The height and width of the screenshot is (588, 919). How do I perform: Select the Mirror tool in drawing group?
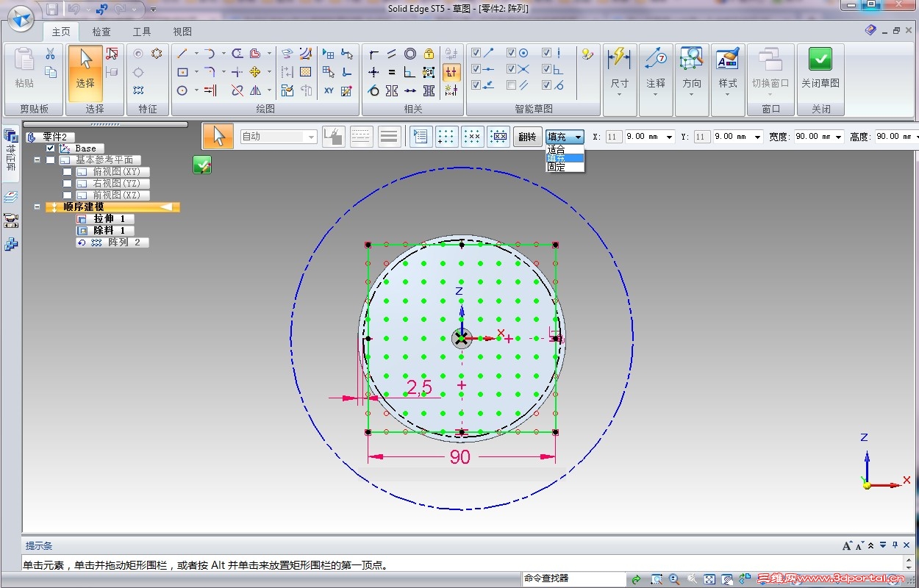[x=254, y=90]
